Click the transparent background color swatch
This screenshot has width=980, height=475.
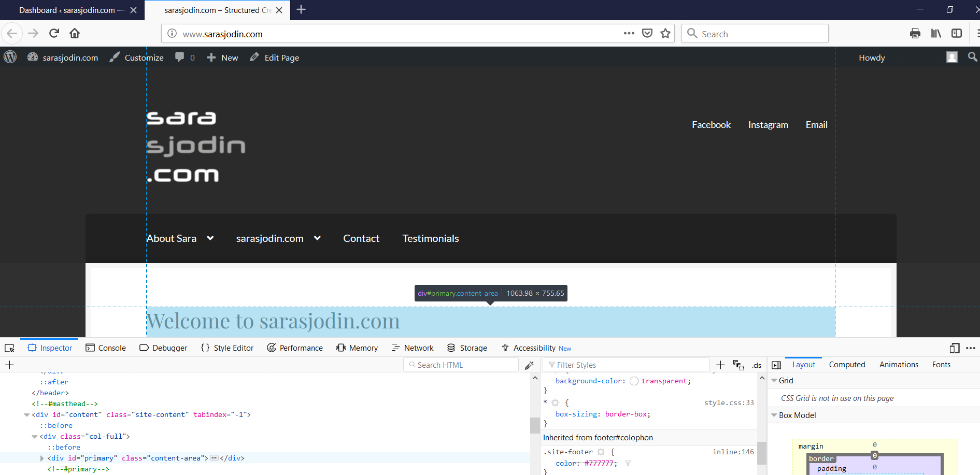tap(634, 381)
